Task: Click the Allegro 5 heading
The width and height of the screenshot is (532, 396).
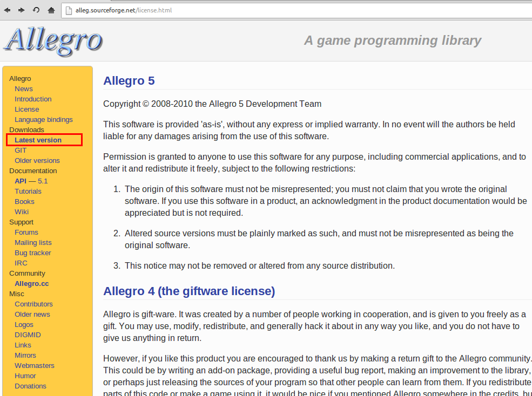Action: pyautogui.click(x=129, y=81)
